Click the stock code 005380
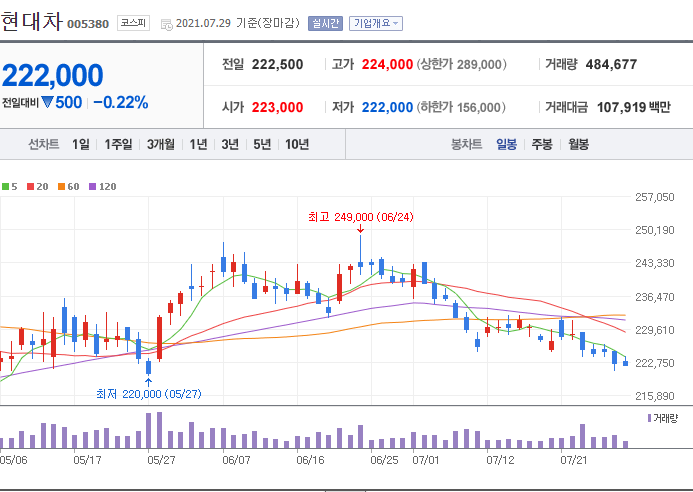 88,24
